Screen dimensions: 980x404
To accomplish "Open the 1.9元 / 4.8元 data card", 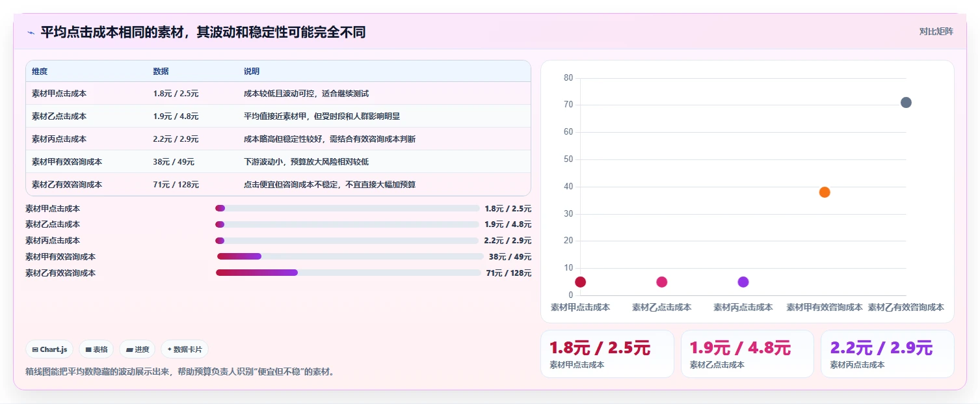I will click(747, 354).
